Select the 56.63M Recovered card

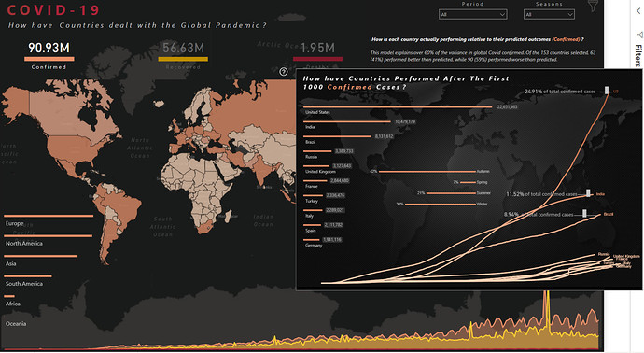click(183, 55)
